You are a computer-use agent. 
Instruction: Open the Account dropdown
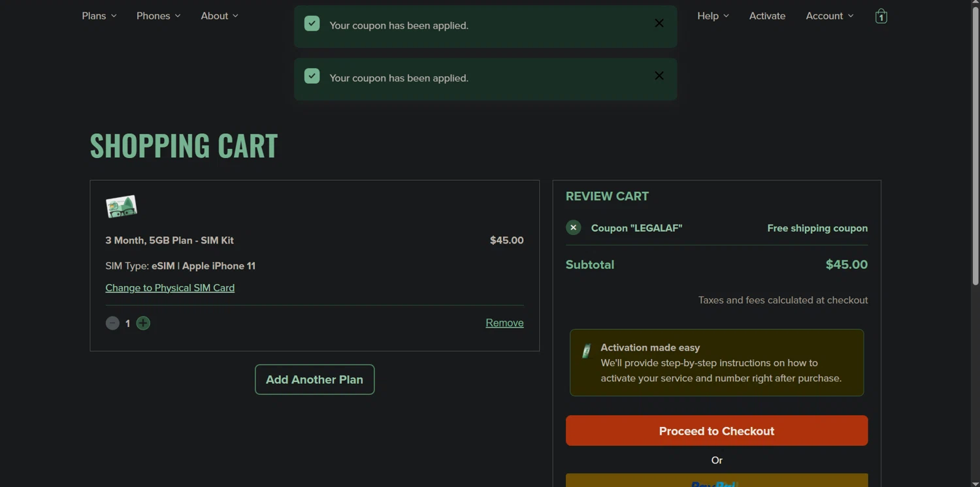tap(830, 16)
